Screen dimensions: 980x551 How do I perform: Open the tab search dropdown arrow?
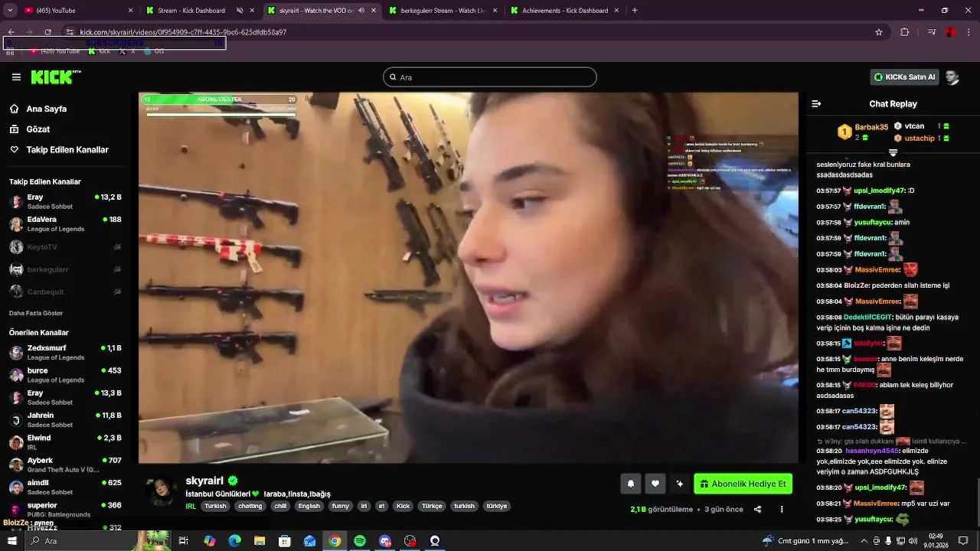[x=9, y=11]
